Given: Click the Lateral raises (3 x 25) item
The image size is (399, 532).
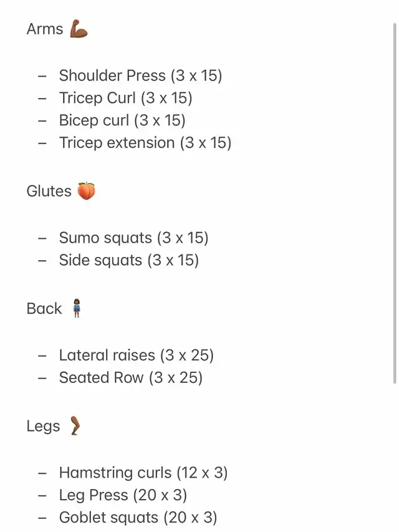Looking at the screenshot, I should tap(137, 355).
